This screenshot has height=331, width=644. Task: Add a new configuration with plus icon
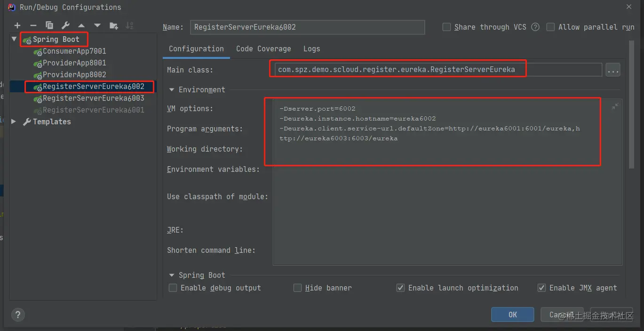pyautogui.click(x=17, y=25)
